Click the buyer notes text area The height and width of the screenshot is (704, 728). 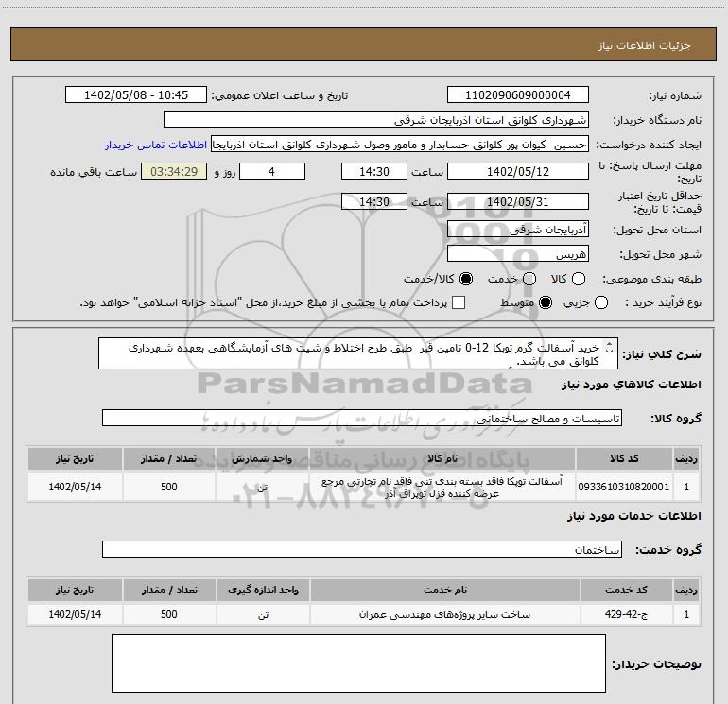click(358, 663)
